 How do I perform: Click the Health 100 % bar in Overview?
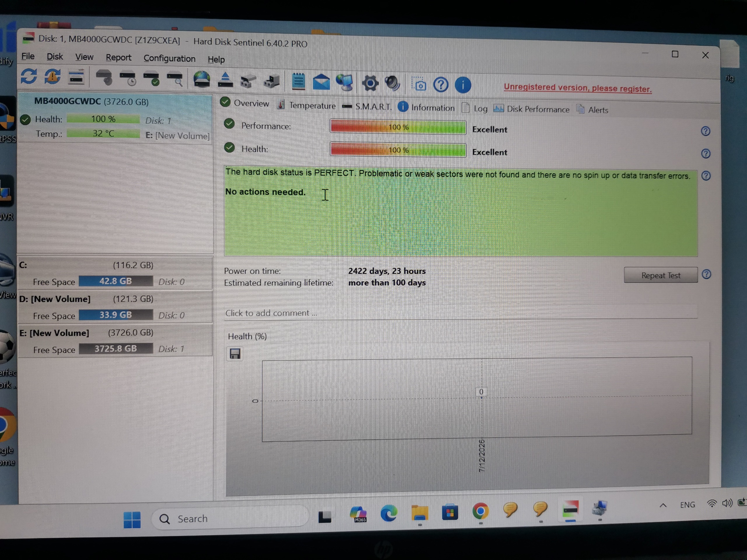tap(398, 150)
